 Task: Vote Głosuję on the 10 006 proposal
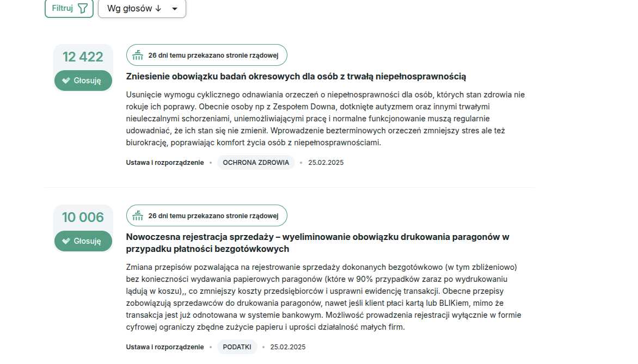pos(83,241)
